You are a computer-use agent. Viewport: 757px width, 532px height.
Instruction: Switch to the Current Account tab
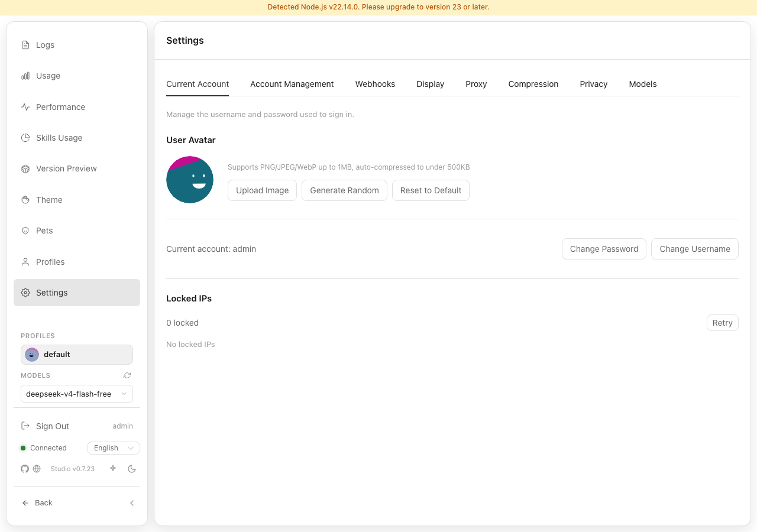tap(198, 84)
